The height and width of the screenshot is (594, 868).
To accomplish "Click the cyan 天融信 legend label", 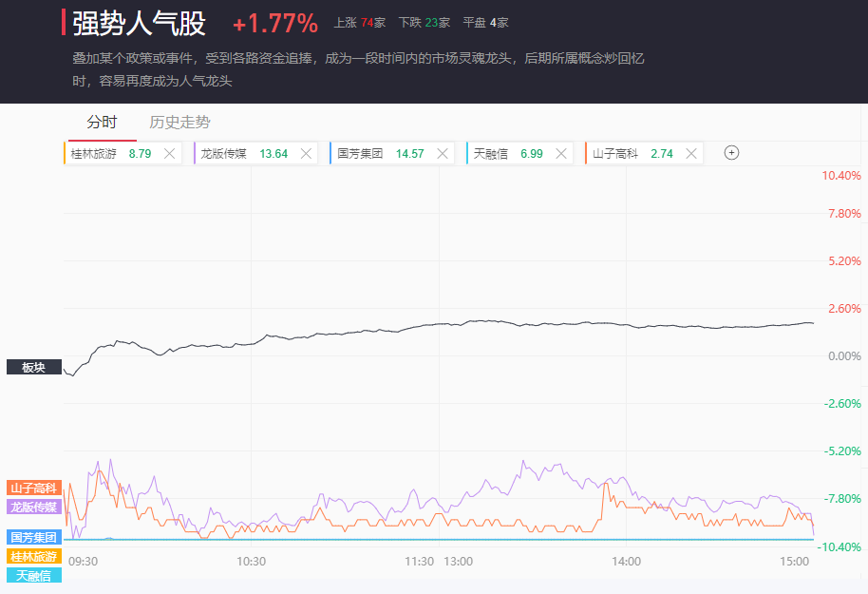I will point(34,575).
